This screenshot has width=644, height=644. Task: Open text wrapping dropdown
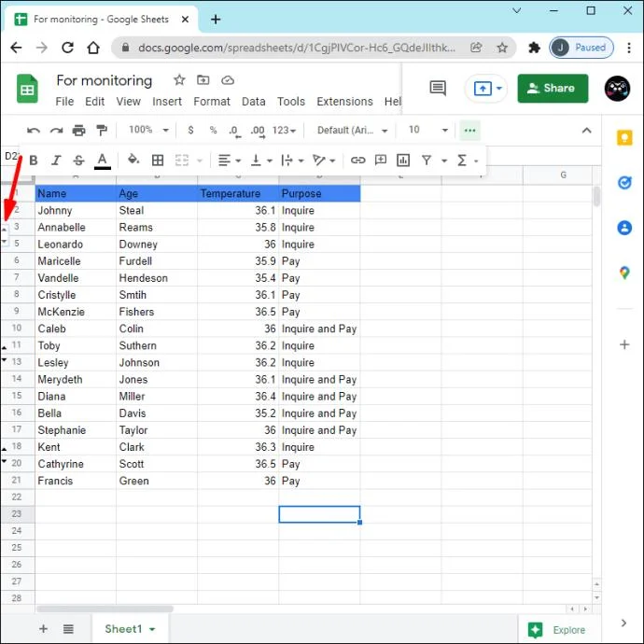292,161
